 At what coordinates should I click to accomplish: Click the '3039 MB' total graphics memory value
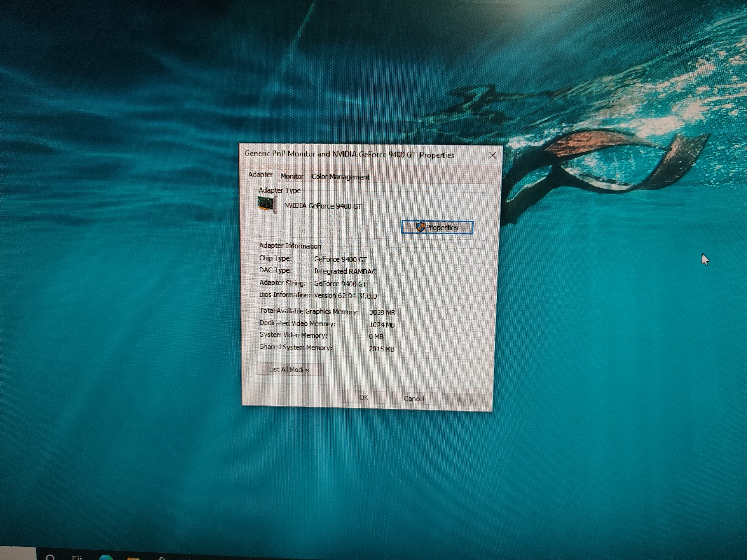(382, 313)
